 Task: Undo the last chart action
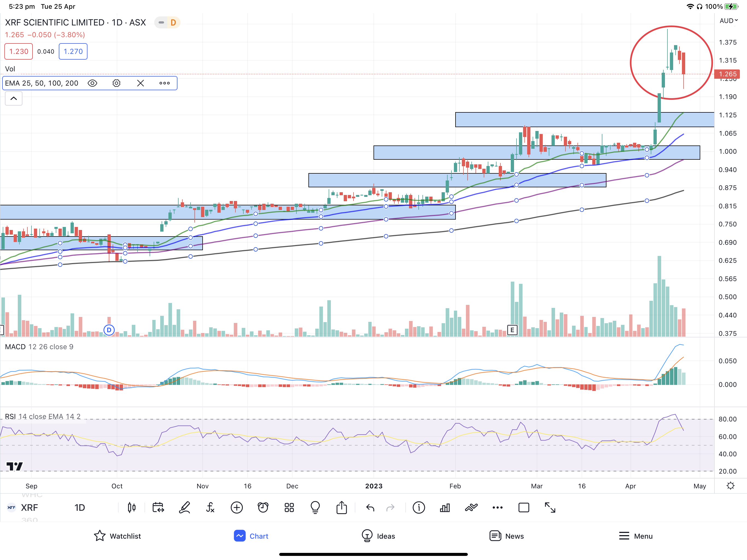[x=370, y=508]
